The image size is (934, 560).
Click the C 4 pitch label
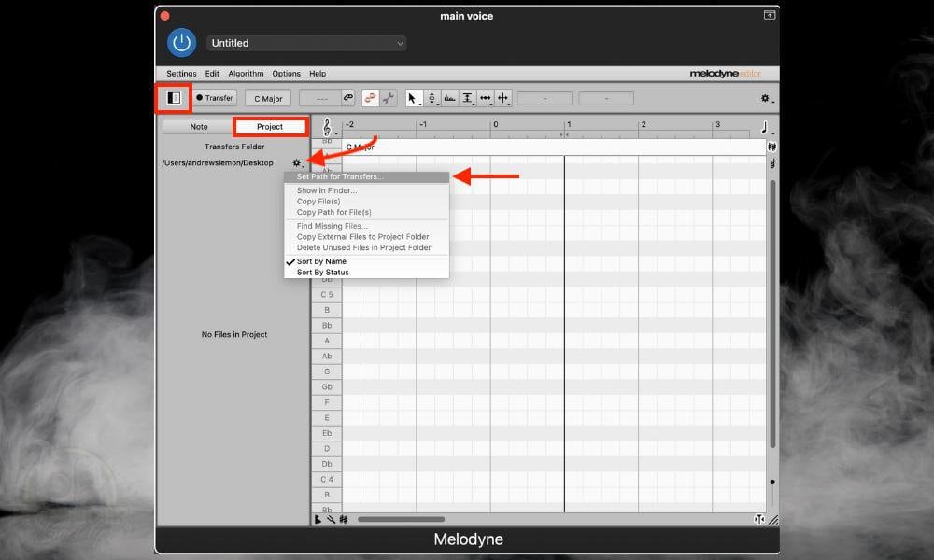point(327,479)
